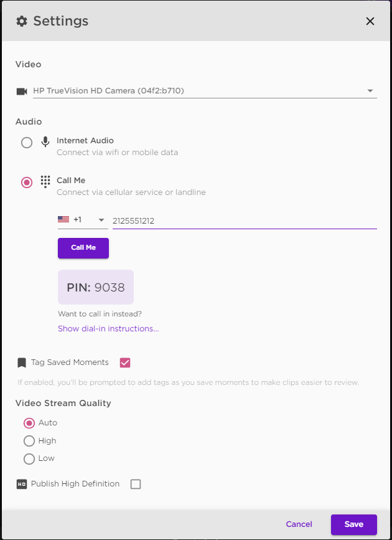
Task: Click the video camera icon
Action: (22, 92)
